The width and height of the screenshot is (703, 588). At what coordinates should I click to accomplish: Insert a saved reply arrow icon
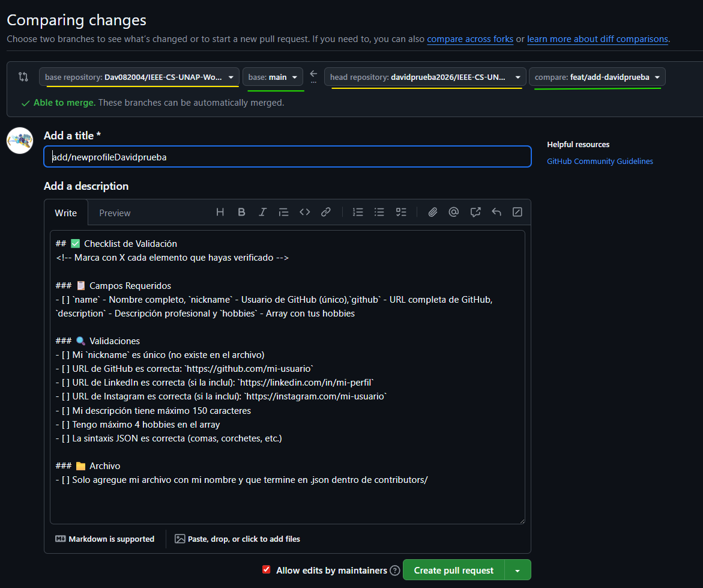496,212
